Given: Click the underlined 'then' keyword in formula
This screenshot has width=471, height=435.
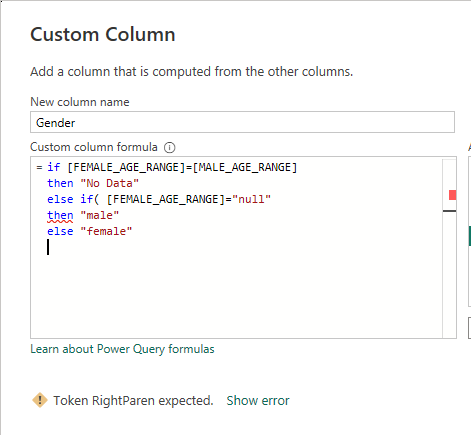Looking at the screenshot, I should pos(60,215).
